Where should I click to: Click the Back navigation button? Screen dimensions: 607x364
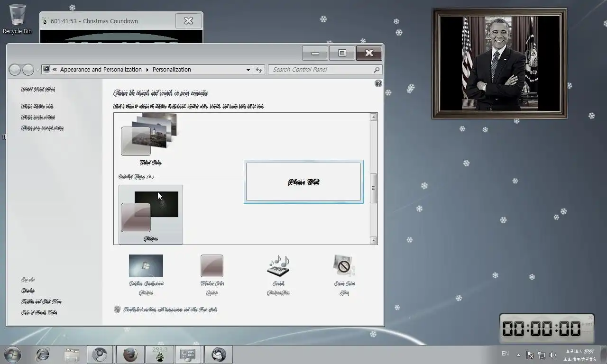15,70
